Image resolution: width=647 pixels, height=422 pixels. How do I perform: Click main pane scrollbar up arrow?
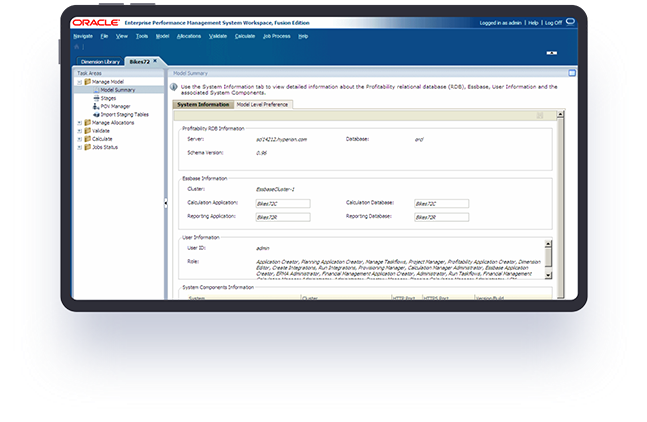560,114
